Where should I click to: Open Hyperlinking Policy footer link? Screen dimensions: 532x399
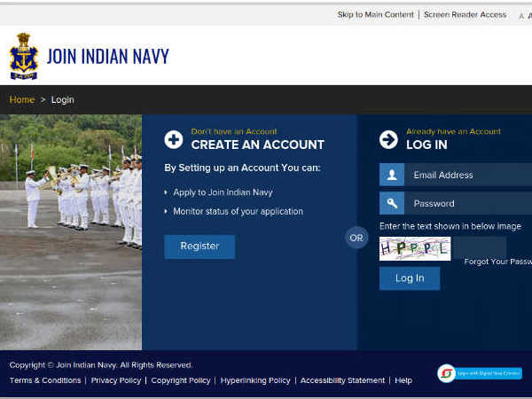pyautogui.click(x=255, y=380)
